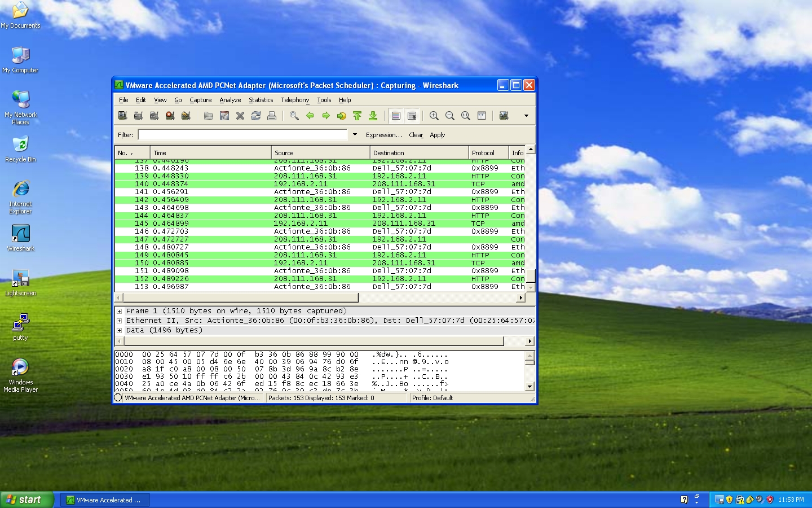The image size is (812, 508).
Task: Go to a specific packet number
Action: [341, 116]
